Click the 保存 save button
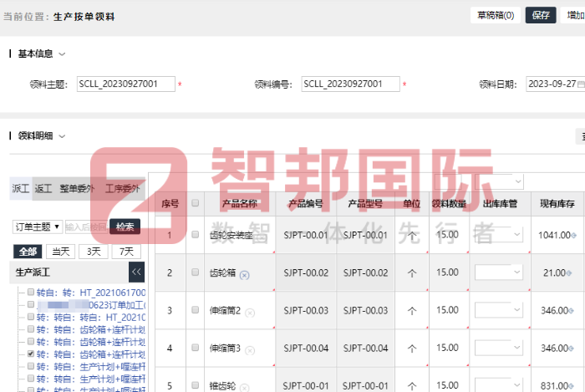Viewport: 585px width, 392px height. 541,15
